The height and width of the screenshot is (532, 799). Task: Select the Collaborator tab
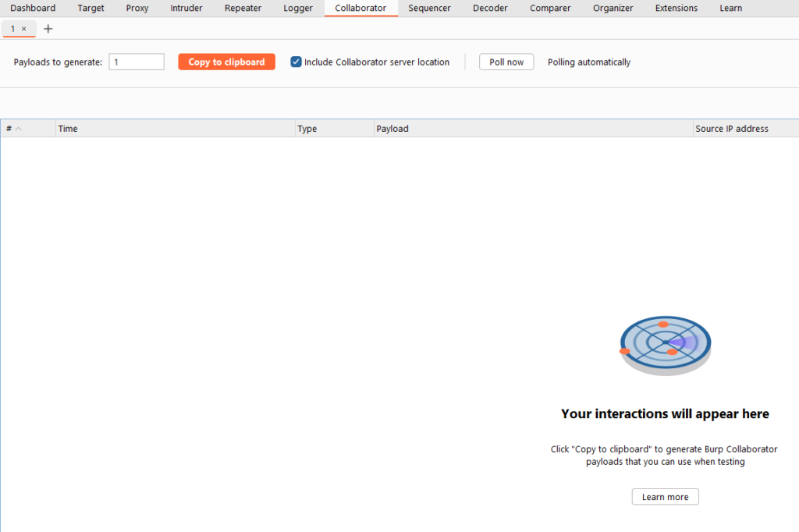pyautogui.click(x=360, y=8)
